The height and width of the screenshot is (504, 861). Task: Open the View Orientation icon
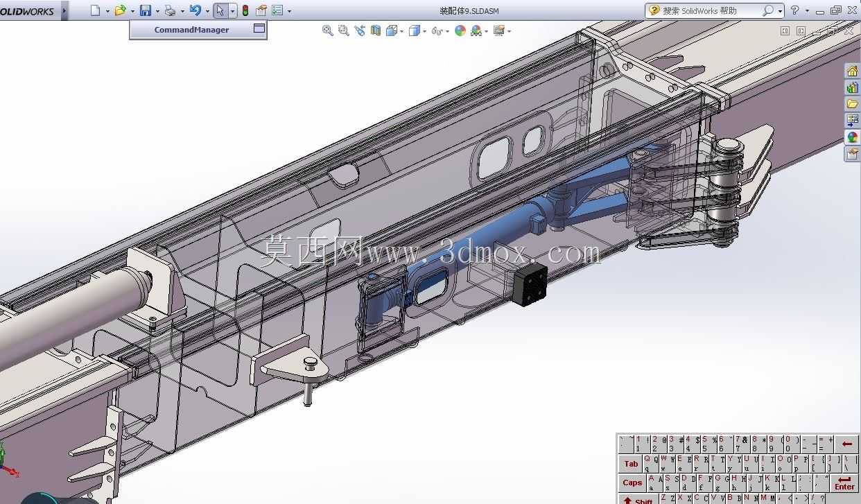392,31
